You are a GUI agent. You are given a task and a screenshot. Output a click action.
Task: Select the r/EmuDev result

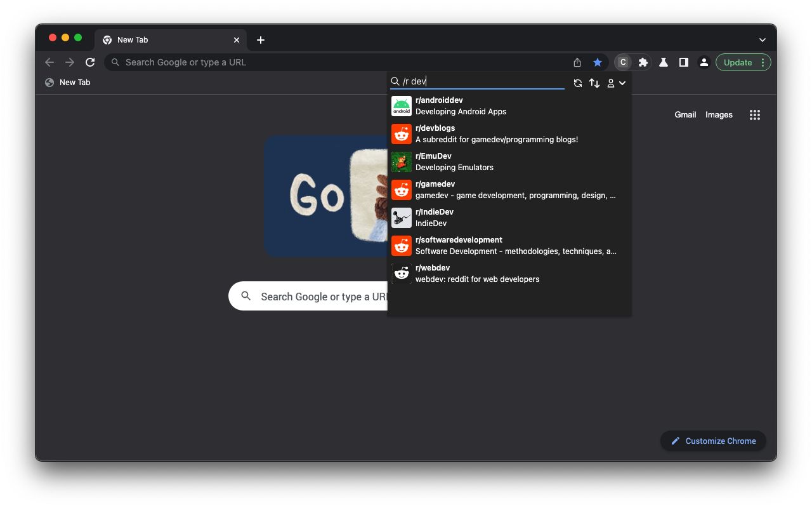click(509, 162)
